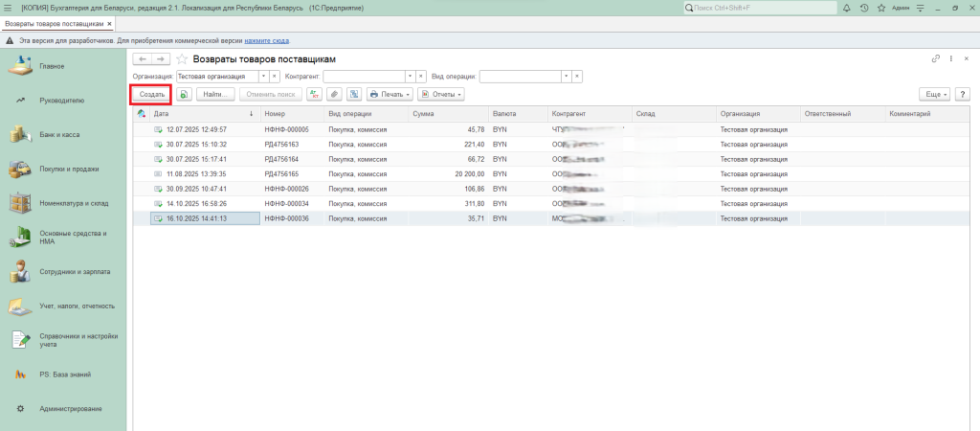Click the copy document icon next to Создать

tap(184, 95)
